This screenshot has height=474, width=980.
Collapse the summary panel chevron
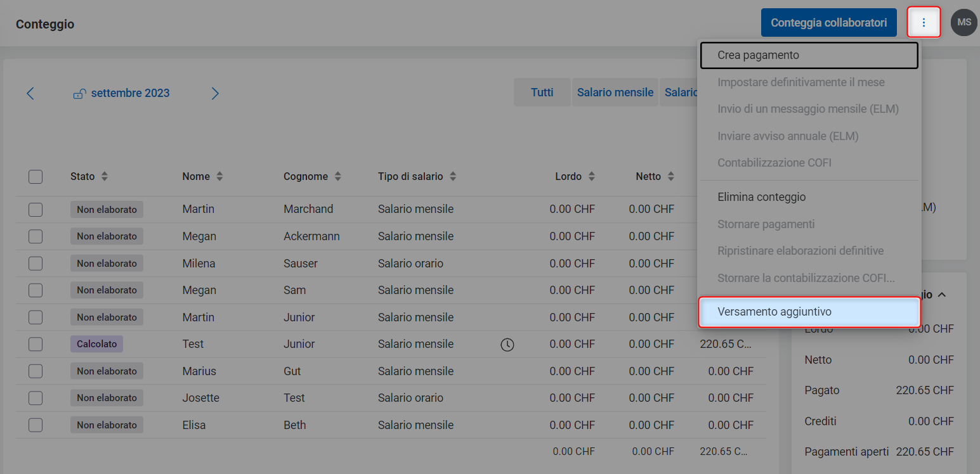pos(942,295)
